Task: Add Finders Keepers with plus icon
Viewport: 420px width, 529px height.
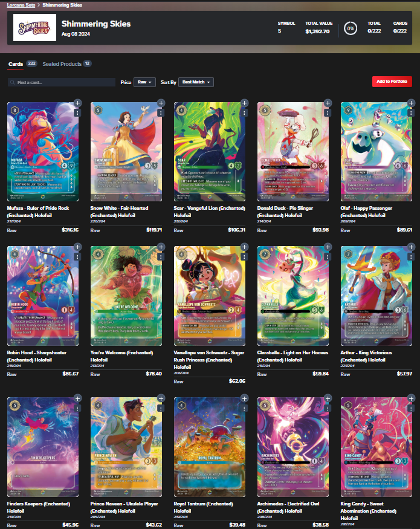Action: click(77, 398)
